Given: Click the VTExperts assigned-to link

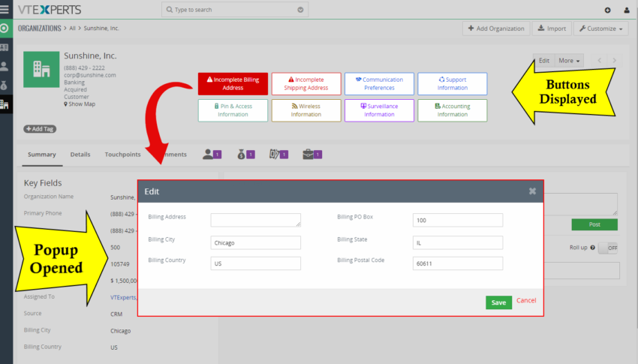Looking at the screenshot, I should 123,298.
